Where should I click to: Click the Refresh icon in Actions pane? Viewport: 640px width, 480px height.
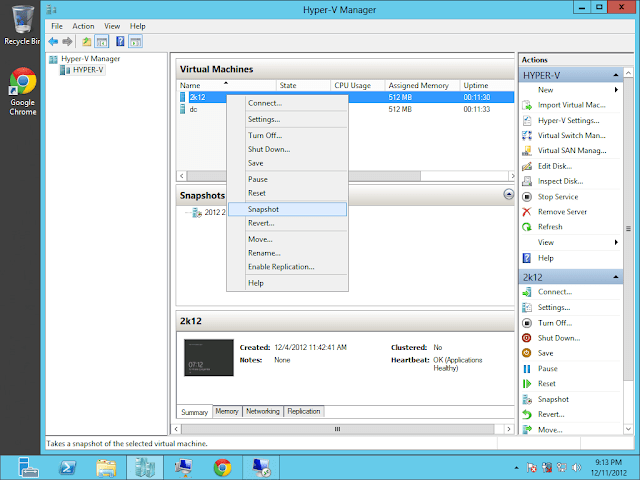click(x=527, y=227)
